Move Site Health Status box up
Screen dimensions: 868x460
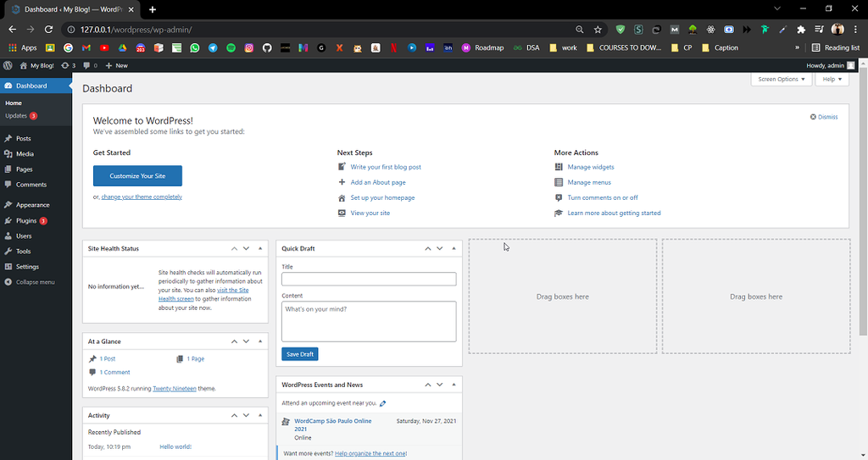(234, 248)
